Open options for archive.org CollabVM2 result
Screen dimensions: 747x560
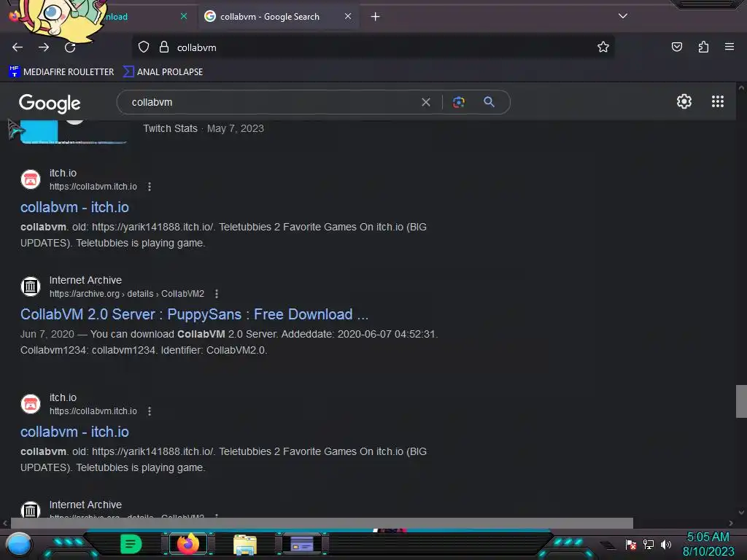[217, 294]
